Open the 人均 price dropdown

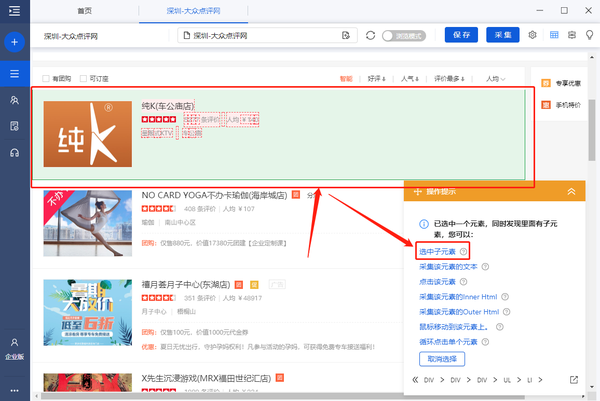(x=496, y=79)
